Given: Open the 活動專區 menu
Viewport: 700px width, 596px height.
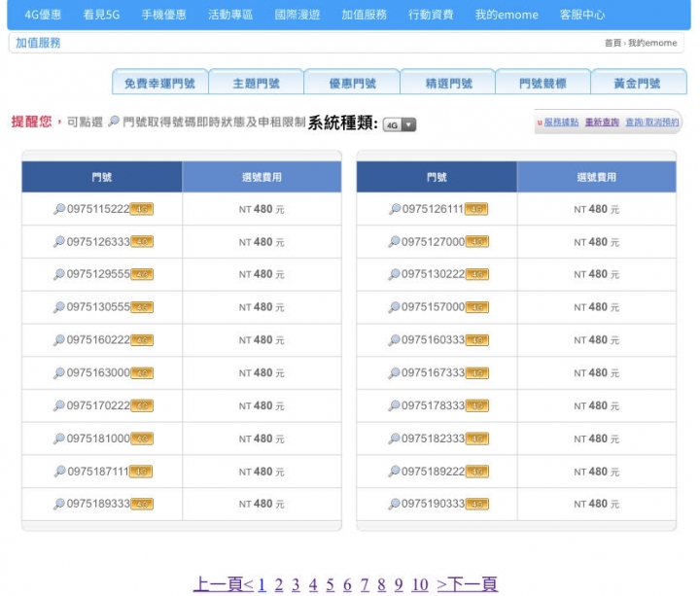Looking at the screenshot, I should pos(230,15).
